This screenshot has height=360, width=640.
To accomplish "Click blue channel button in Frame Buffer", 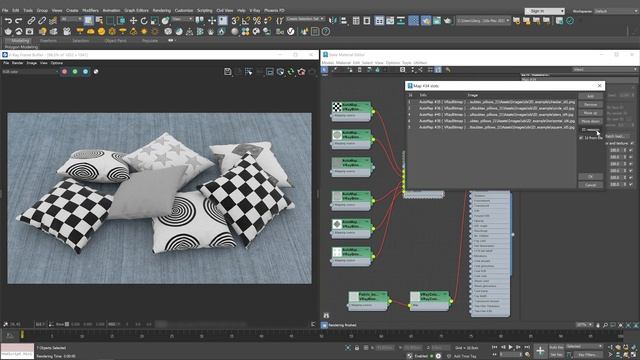I will [85, 72].
